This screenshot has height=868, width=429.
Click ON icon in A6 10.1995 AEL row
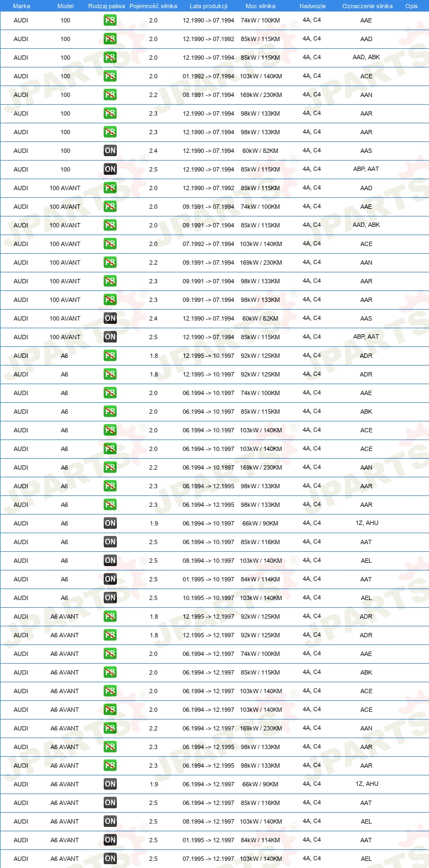point(110,598)
